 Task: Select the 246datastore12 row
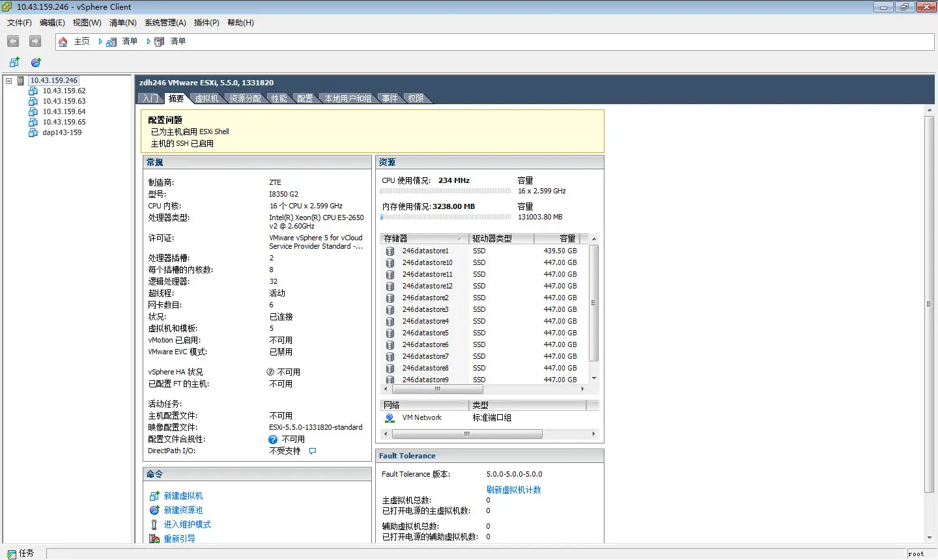(x=485, y=287)
